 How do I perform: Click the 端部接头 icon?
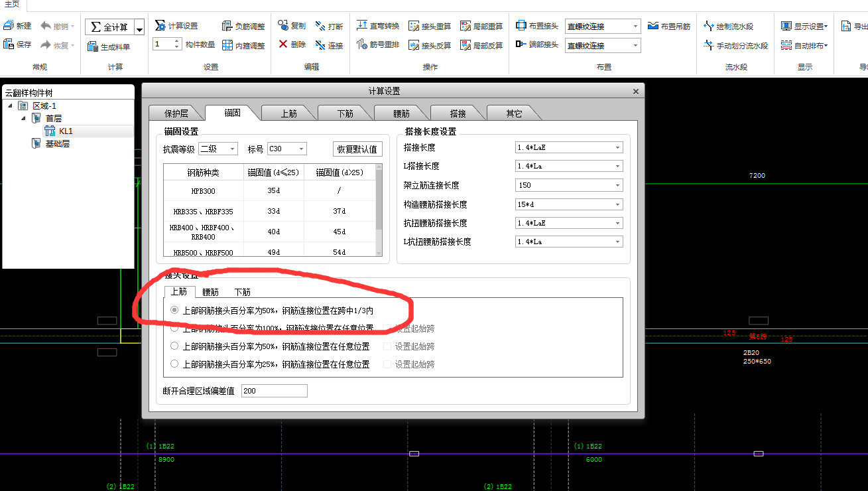pos(521,45)
